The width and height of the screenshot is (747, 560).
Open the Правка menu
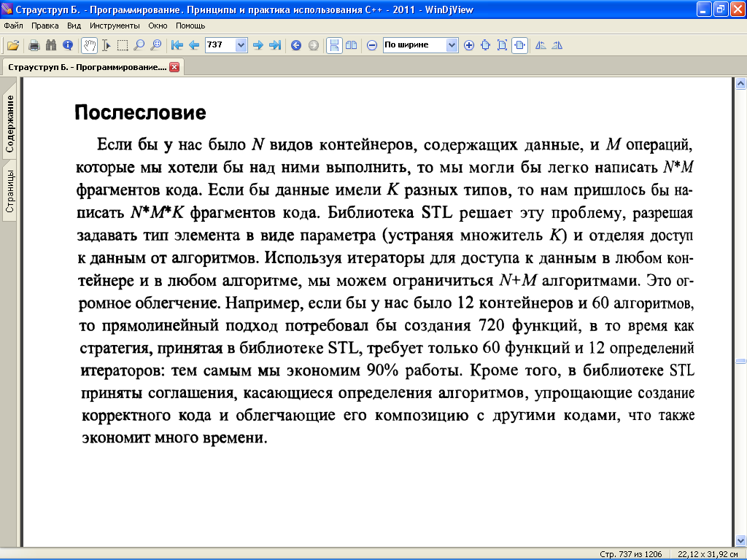pos(44,25)
